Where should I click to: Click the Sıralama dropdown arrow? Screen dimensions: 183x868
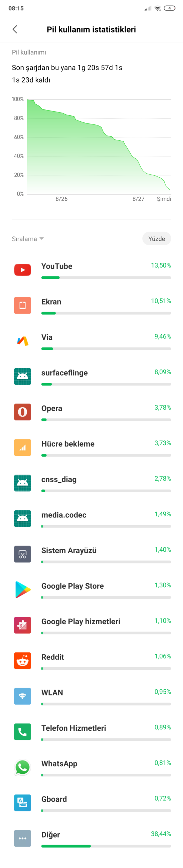42,239
